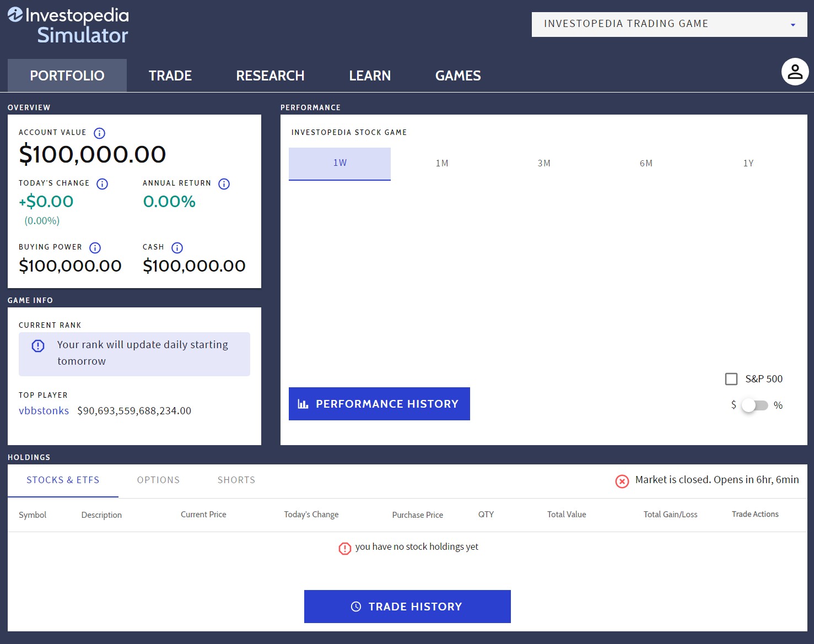Open top player vbbstonks profile
814x644 pixels.
(x=44, y=411)
